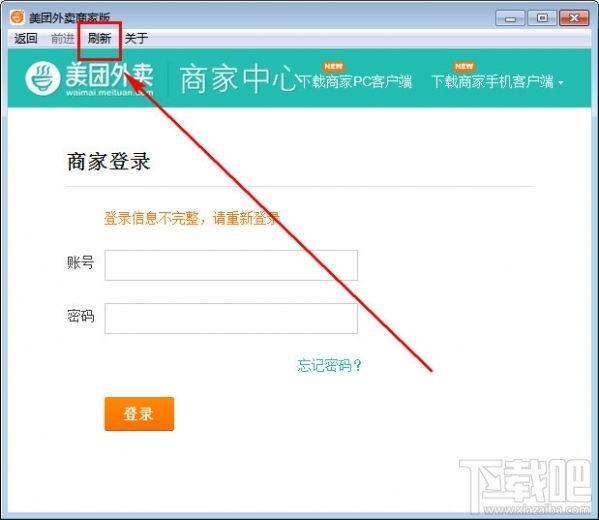Click the 忘记密码? link
The image size is (599, 520).
(329, 365)
